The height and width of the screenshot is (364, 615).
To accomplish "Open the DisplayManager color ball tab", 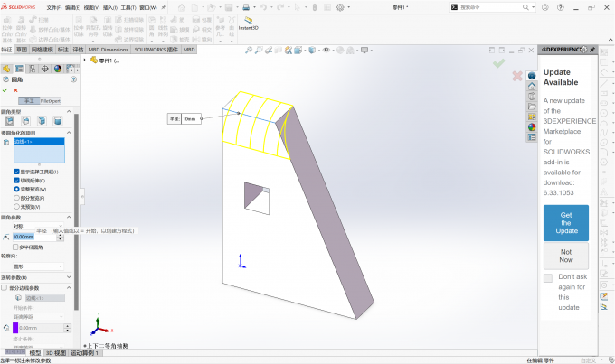I will pos(58,69).
